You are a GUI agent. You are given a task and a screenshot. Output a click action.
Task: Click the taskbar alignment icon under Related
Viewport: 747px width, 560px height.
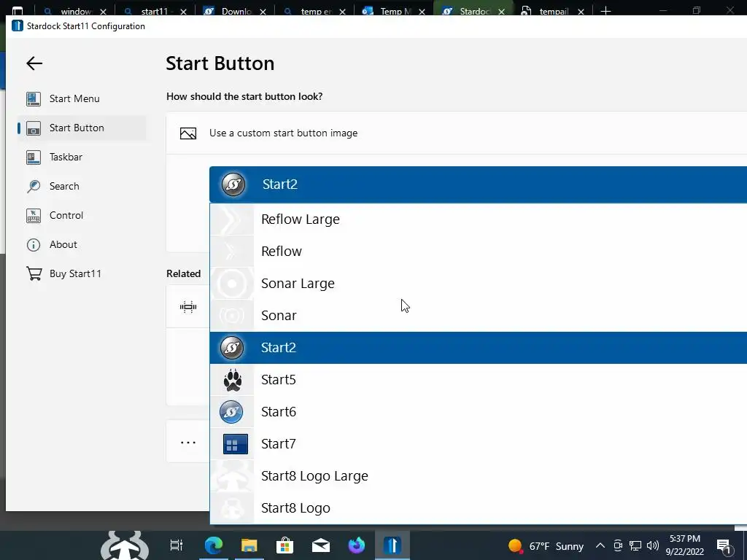coord(188,307)
